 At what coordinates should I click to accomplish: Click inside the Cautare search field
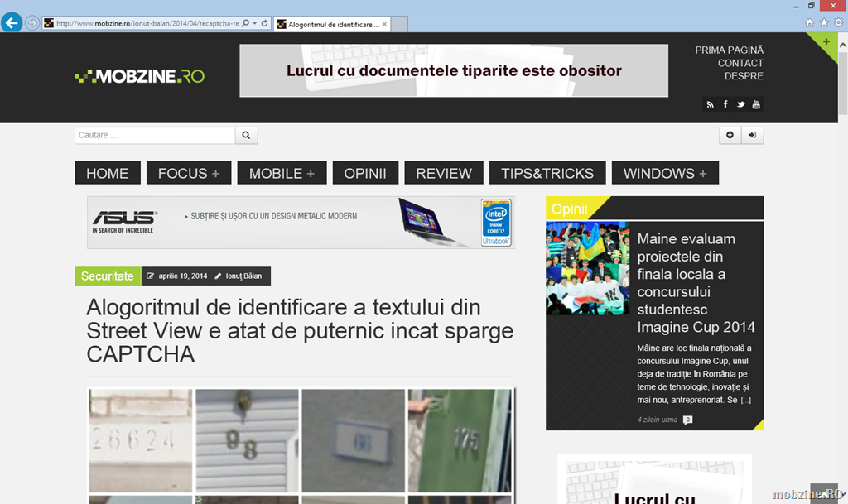[x=155, y=135]
